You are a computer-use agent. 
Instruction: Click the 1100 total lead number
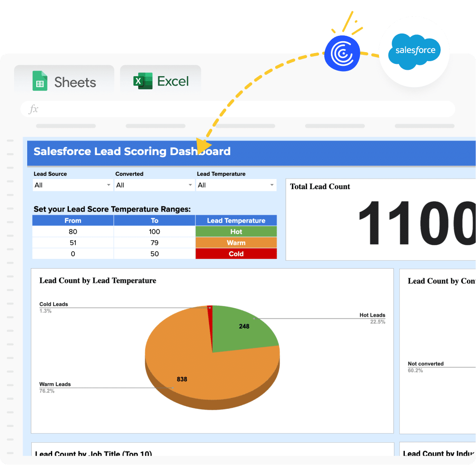click(418, 223)
